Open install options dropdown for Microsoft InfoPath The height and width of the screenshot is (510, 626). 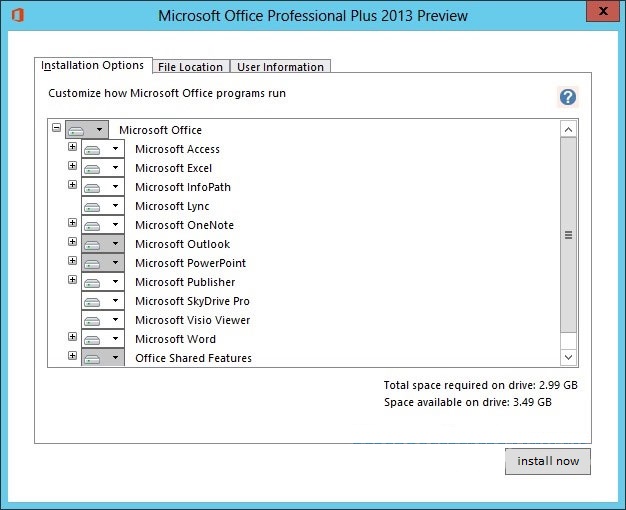click(x=103, y=187)
